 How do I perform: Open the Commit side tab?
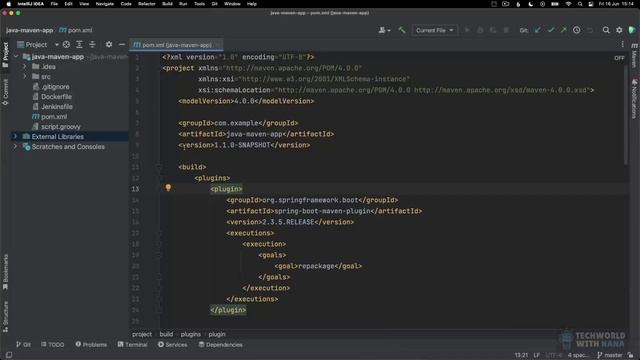pos(5,92)
